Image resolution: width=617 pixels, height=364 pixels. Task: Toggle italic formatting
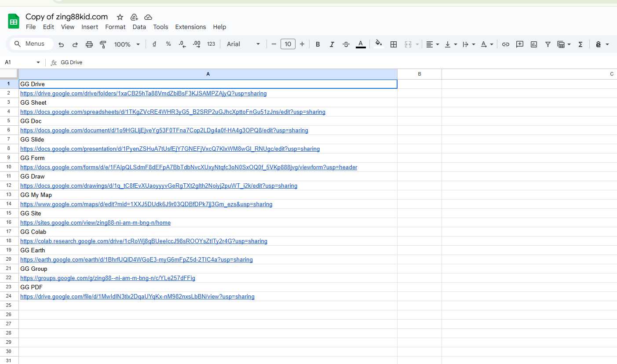point(332,44)
